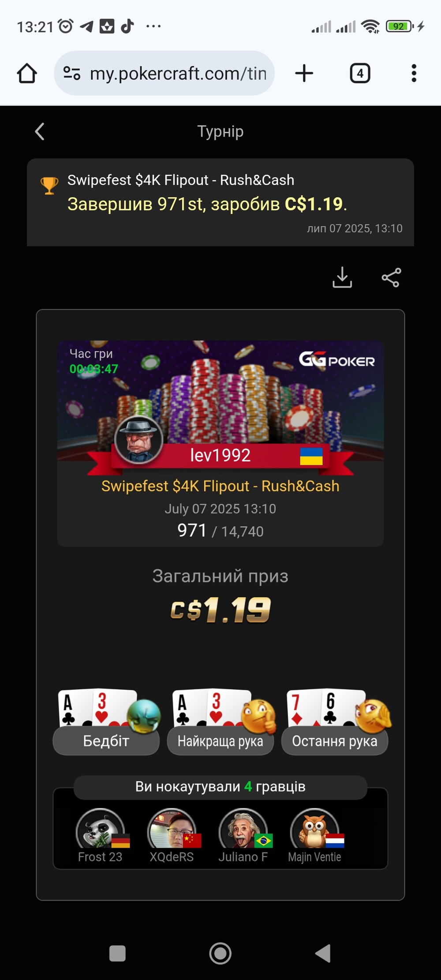This screenshot has height=980, width=441.
Task: Open the tab switcher showing 4 tabs
Action: click(x=360, y=73)
